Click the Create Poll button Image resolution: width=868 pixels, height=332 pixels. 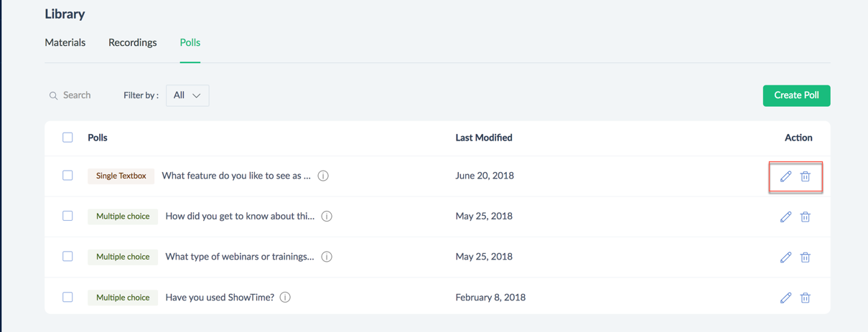coord(796,95)
